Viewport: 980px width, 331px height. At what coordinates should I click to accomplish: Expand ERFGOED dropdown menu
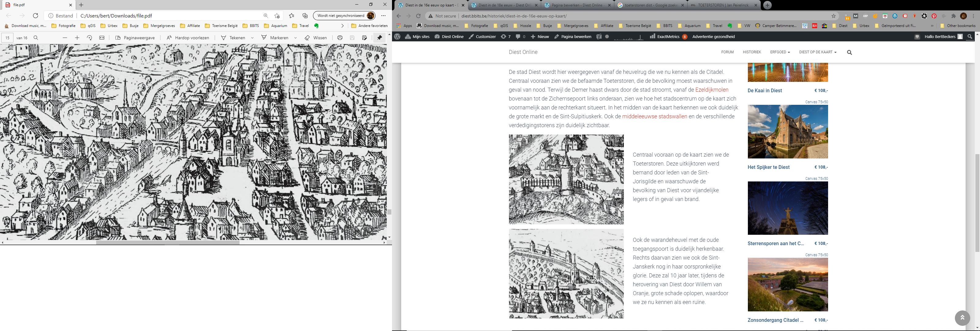pyautogui.click(x=780, y=52)
